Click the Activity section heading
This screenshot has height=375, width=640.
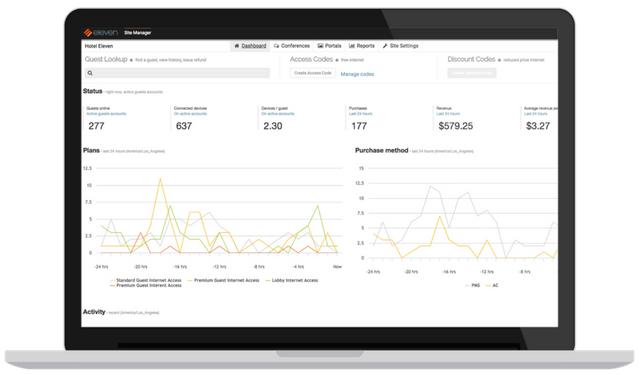click(94, 312)
